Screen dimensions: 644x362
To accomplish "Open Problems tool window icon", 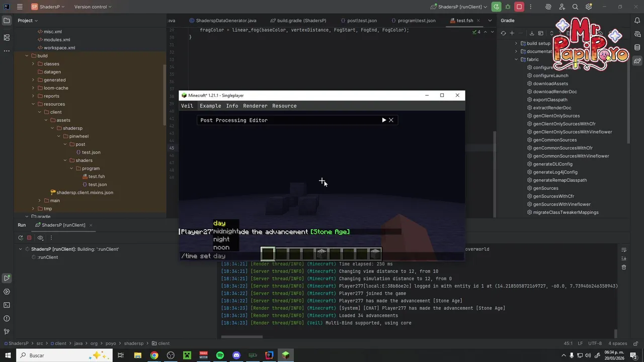I will 7,318.
